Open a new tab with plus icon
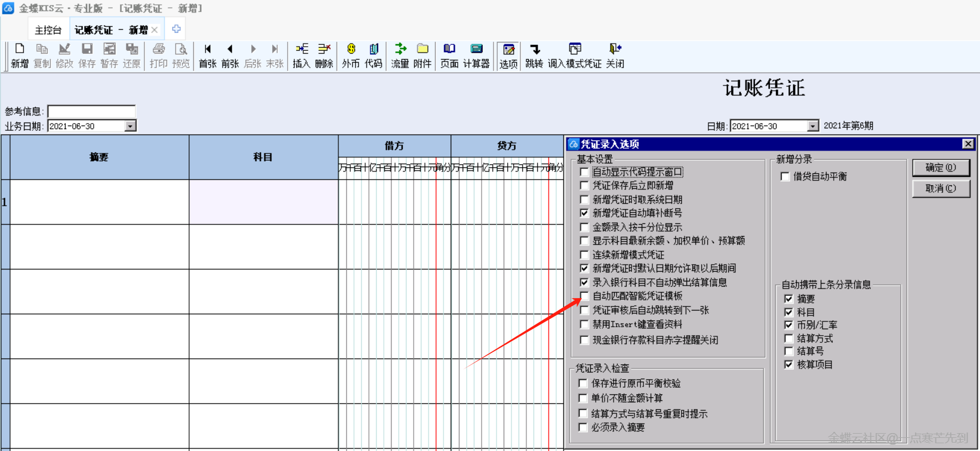This screenshot has width=980, height=451. pos(176,29)
